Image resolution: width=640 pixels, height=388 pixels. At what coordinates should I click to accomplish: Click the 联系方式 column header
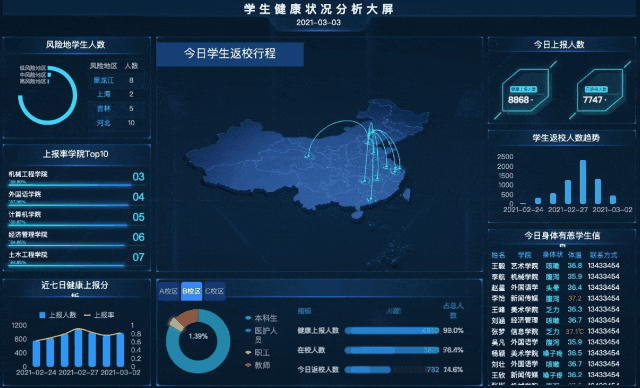tap(604, 255)
